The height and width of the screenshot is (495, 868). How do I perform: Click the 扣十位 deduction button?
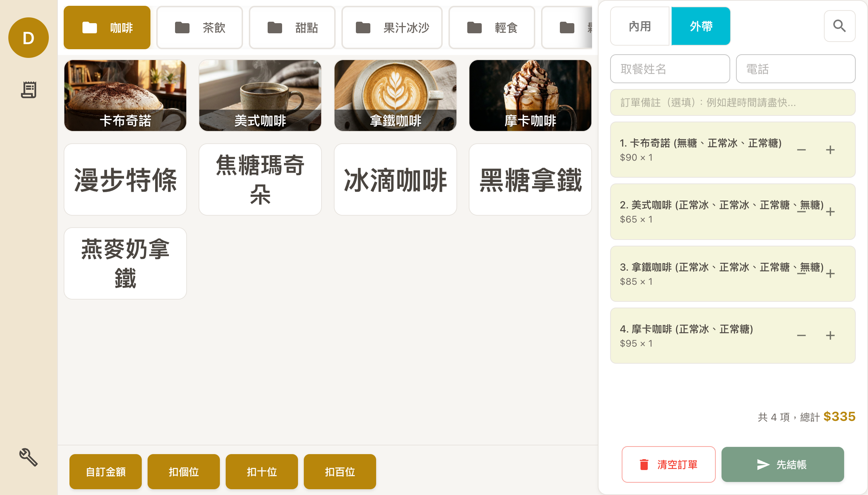click(261, 471)
